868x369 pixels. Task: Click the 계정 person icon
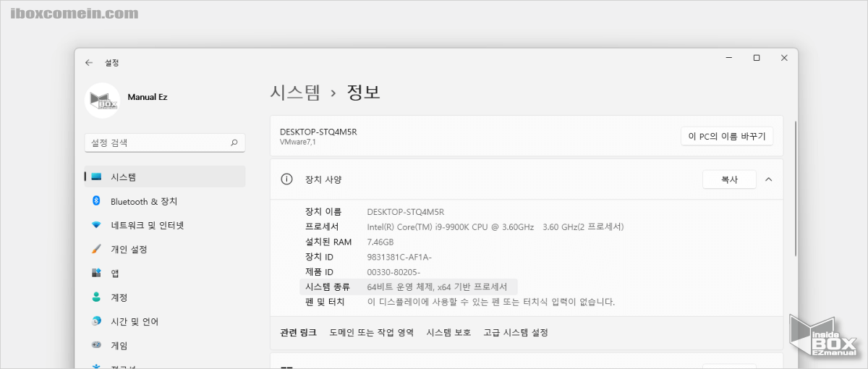pyautogui.click(x=96, y=297)
